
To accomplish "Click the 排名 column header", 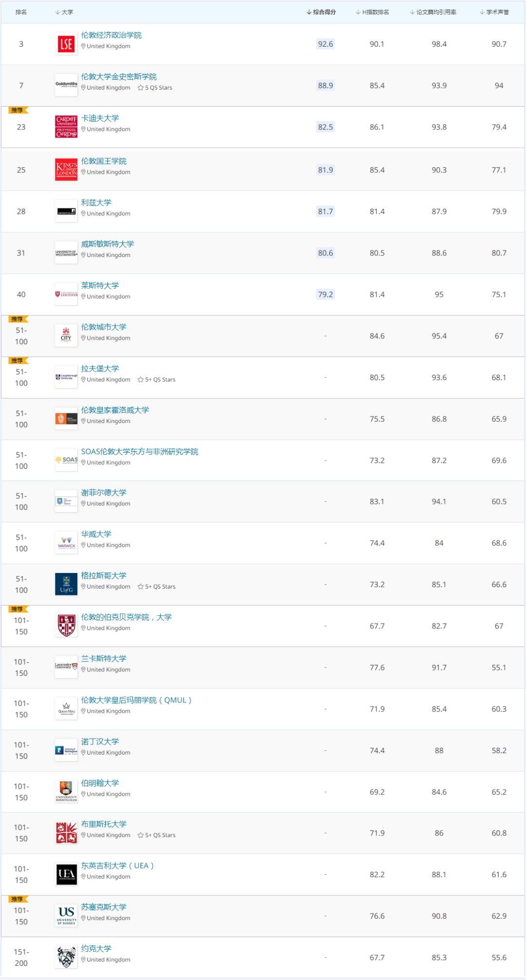I will [x=21, y=12].
